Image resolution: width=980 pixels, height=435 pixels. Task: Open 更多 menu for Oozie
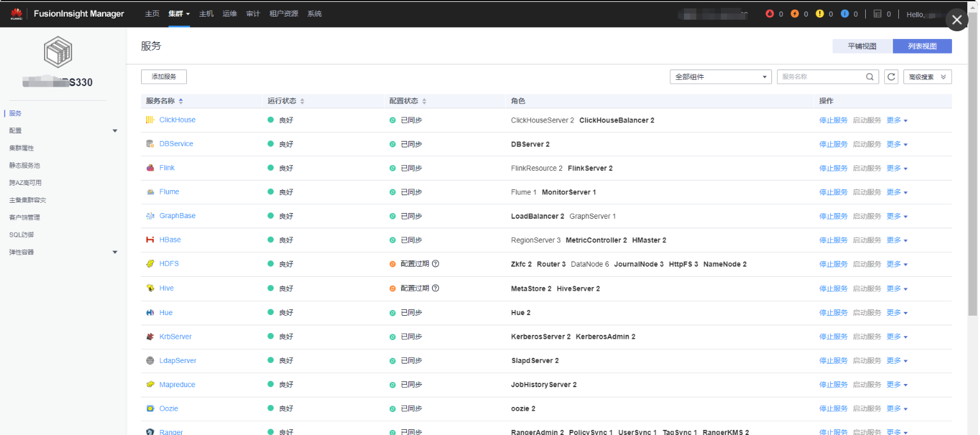click(x=897, y=409)
